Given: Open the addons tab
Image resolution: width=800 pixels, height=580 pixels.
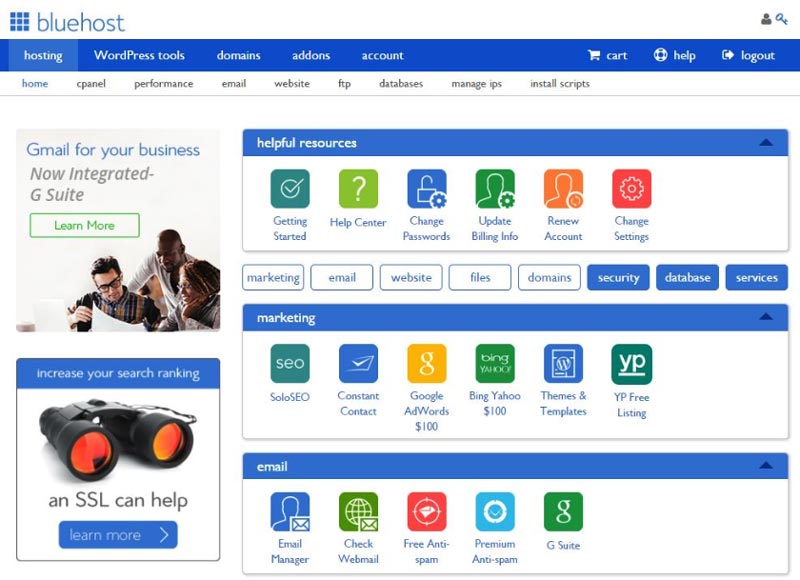Looking at the screenshot, I should (x=311, y=55).
